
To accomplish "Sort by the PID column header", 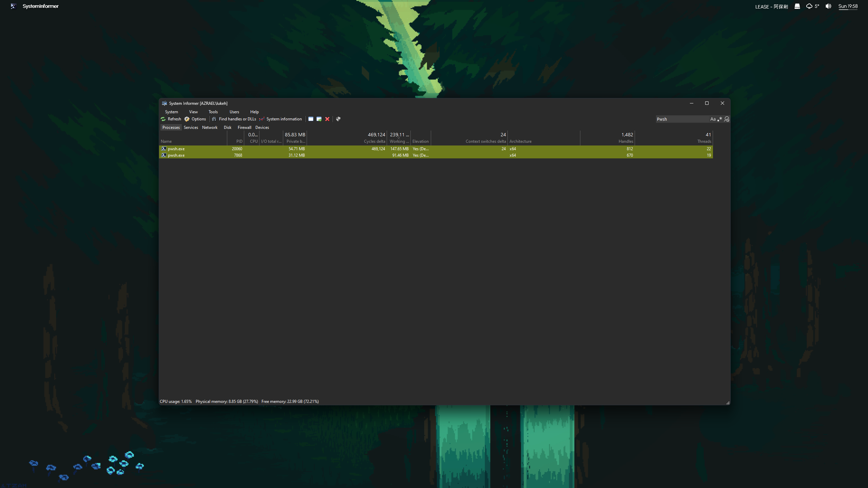I will coord(239,141).
